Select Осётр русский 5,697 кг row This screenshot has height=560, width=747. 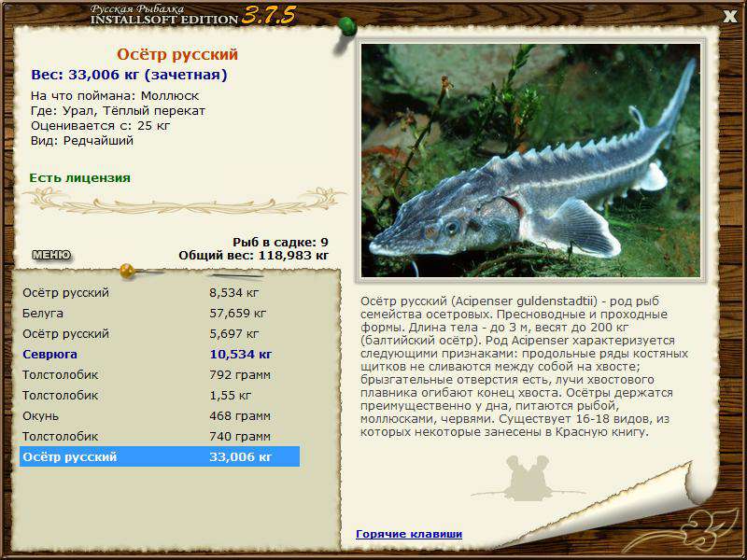tap(160, 333)
